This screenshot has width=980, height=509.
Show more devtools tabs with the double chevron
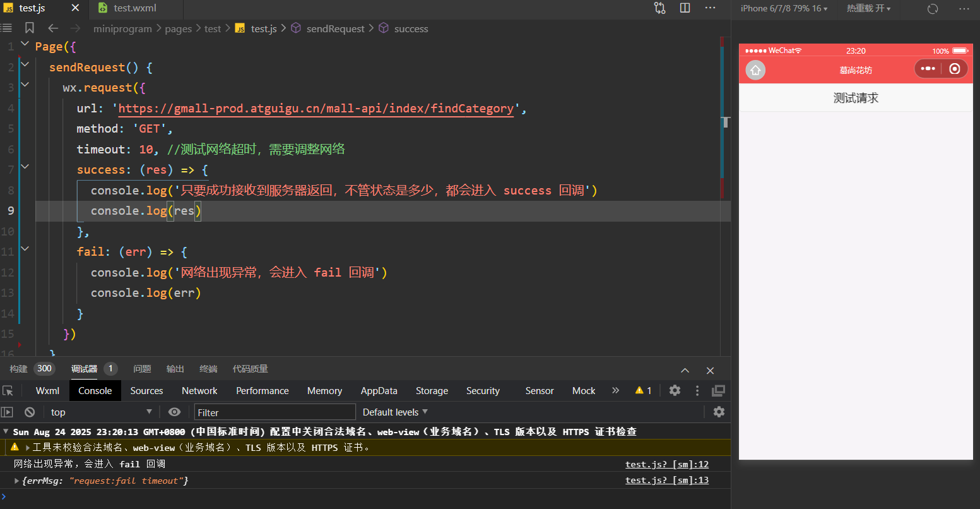click(615, 391)
